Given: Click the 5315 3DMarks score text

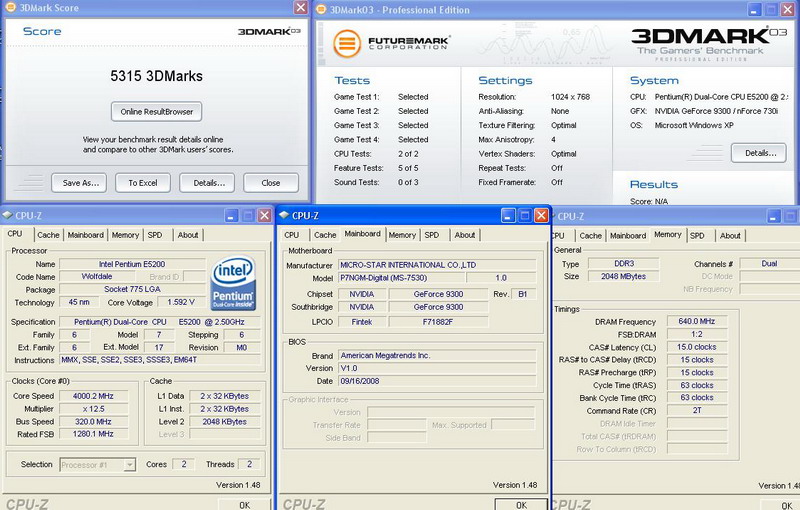Looking at the screenshot, I should 156,76.
